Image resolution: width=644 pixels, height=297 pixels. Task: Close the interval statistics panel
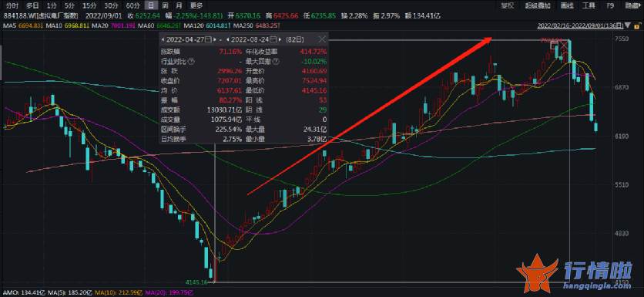click(x=323, y=39)
